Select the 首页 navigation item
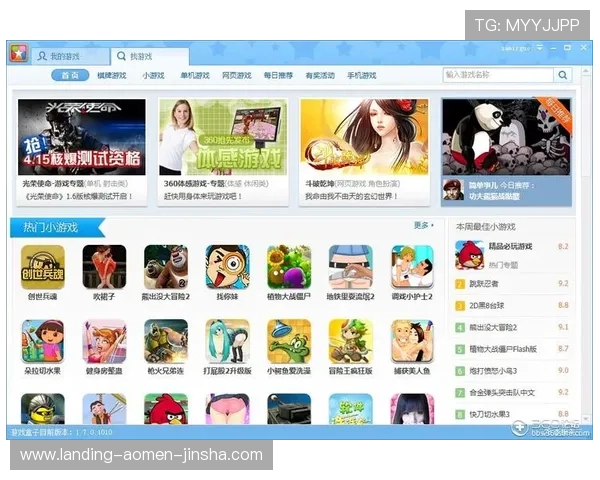600x480 pixels. (x=70, y=75)
